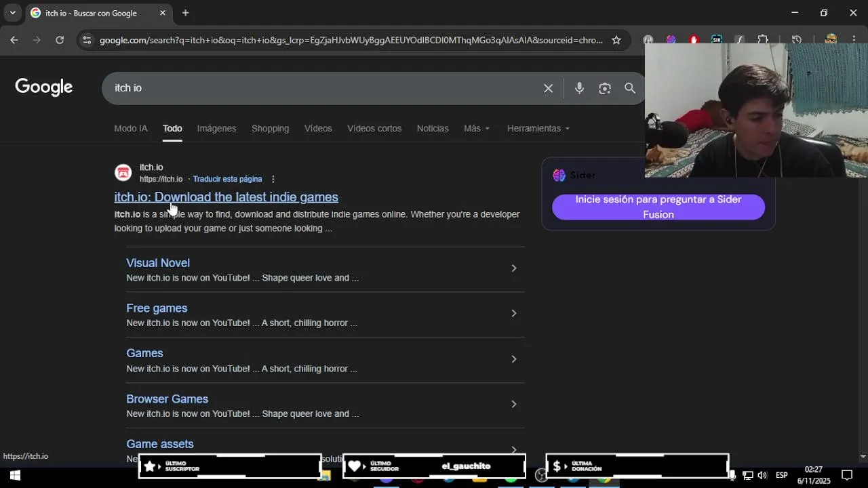
Task: Open the Free games sitelink
Action: point(157,308)
